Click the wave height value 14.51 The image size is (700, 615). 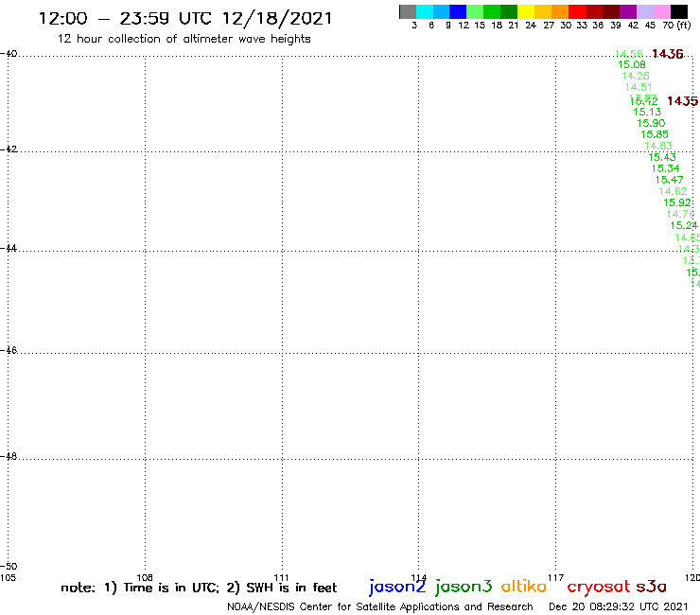639,88
